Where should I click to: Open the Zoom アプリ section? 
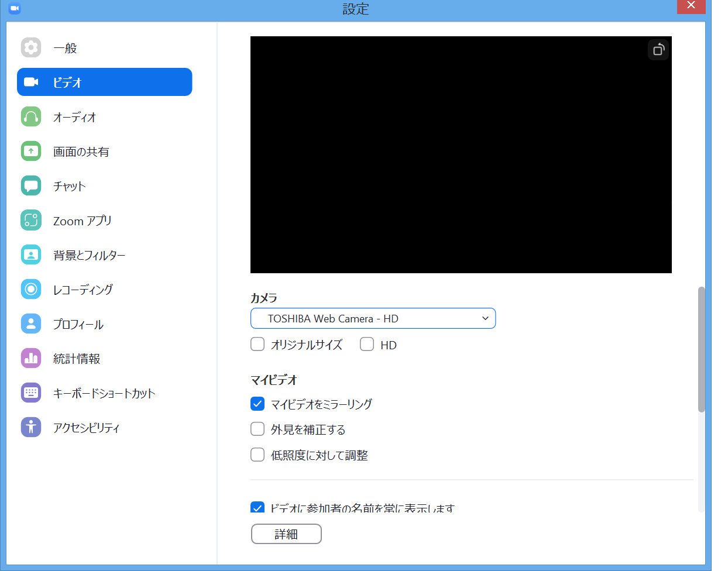coord(104,220)
